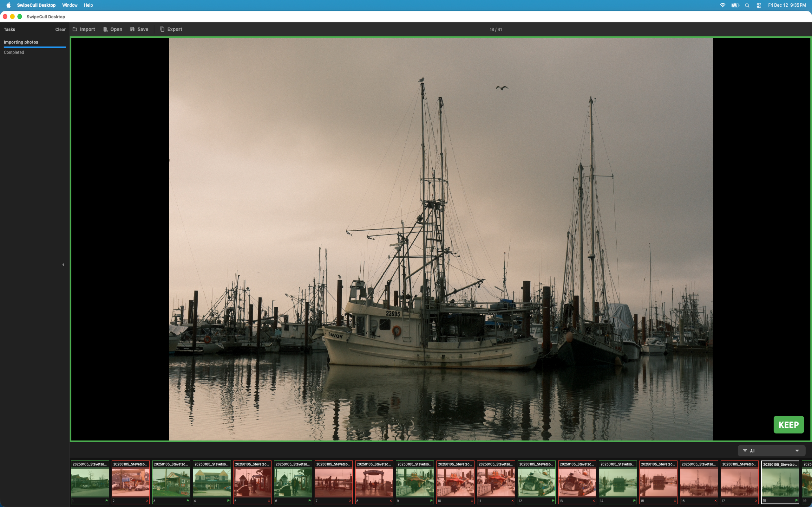Click the Save disk icon

point(132,29)
